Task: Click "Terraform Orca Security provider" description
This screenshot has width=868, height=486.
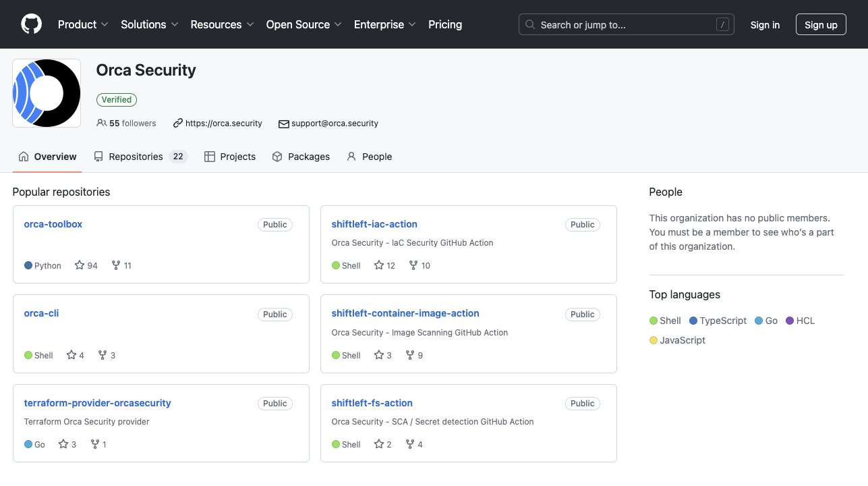Action: pyautogui.click(x=87, y=422)
